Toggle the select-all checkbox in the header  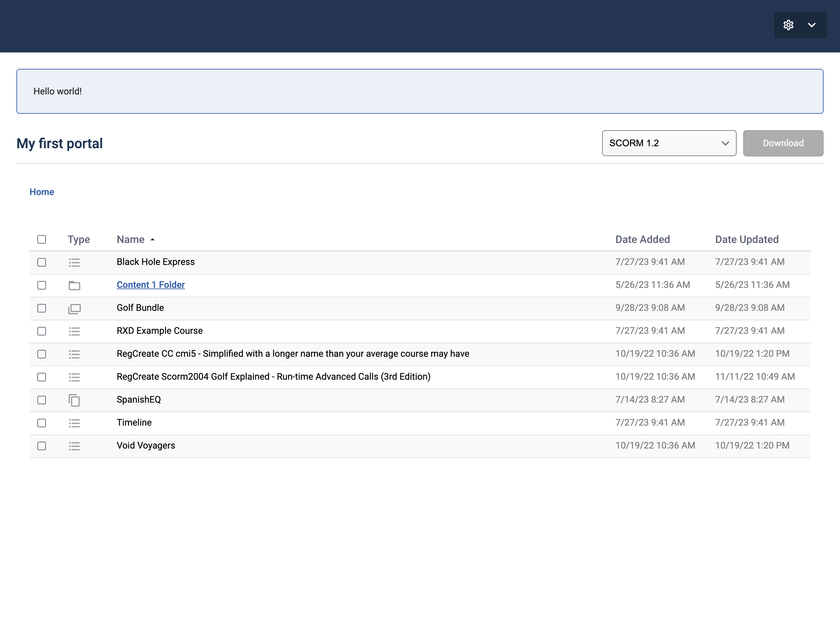tap(42, 239)
